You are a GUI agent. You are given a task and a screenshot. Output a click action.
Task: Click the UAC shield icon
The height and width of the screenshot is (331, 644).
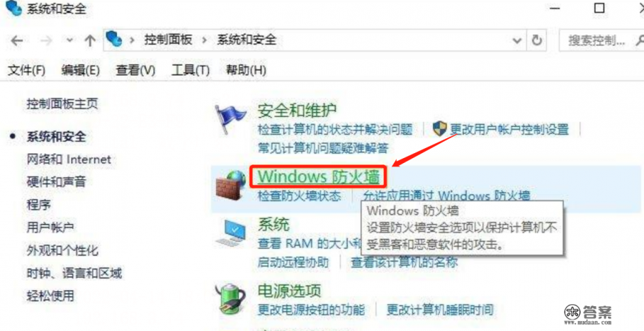point(440,130)
